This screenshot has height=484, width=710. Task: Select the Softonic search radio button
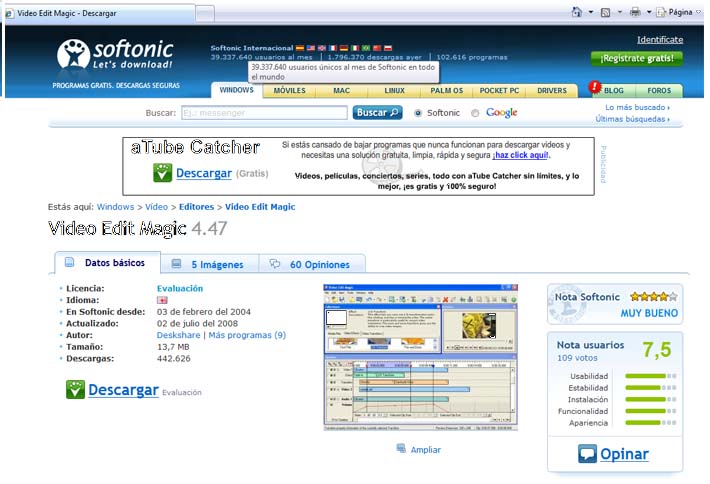417,113
